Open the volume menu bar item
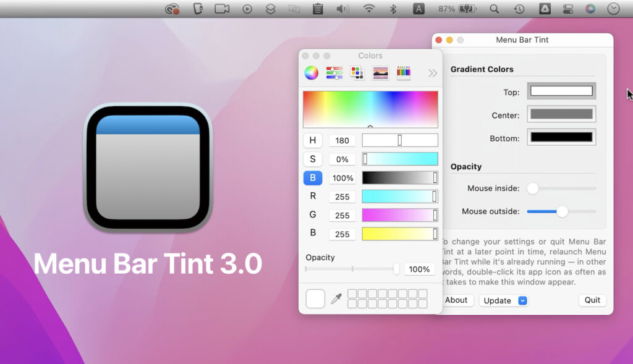 (344, 9)
